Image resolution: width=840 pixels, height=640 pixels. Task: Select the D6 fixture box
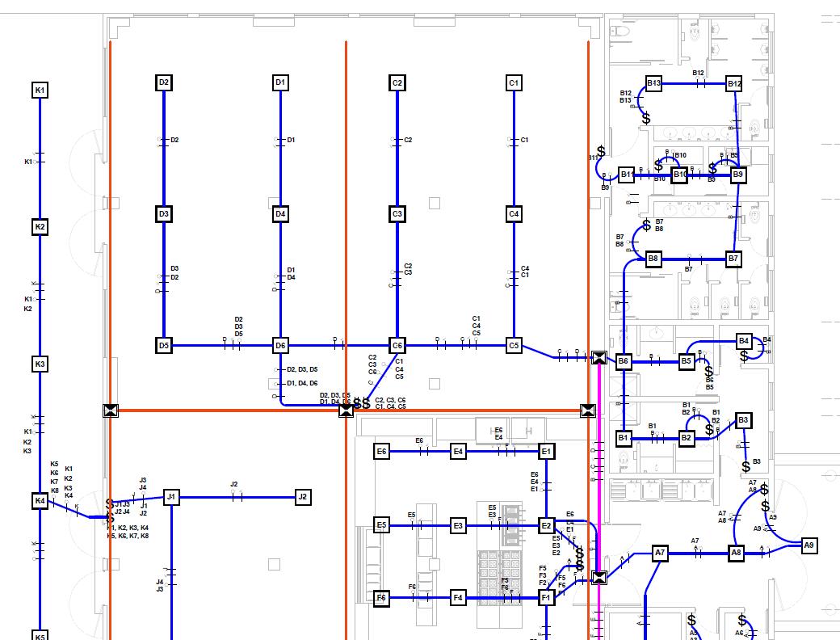pyautogui.click(x=280, y=346)
